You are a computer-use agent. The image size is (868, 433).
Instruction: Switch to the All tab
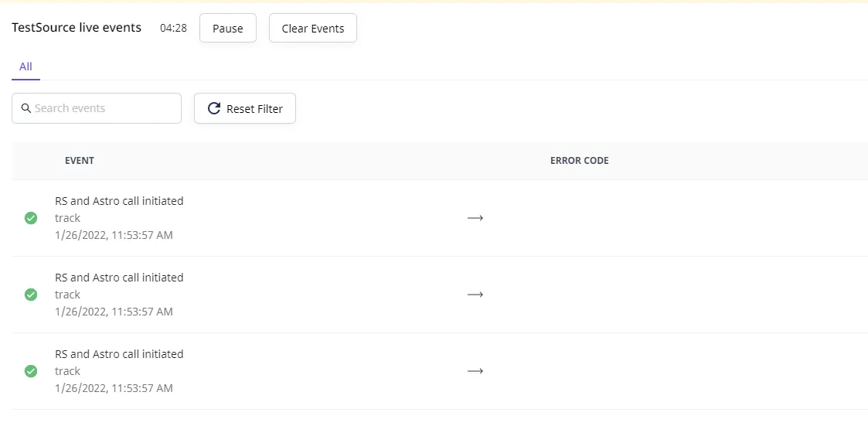click(26, 67)
